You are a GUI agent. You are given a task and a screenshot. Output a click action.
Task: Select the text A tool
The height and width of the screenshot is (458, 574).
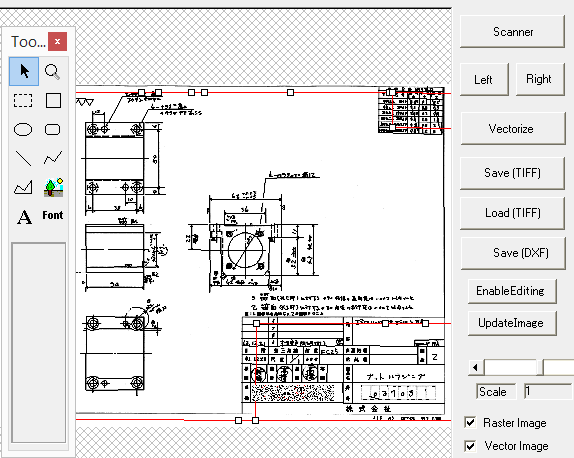(x=24, y=217)
